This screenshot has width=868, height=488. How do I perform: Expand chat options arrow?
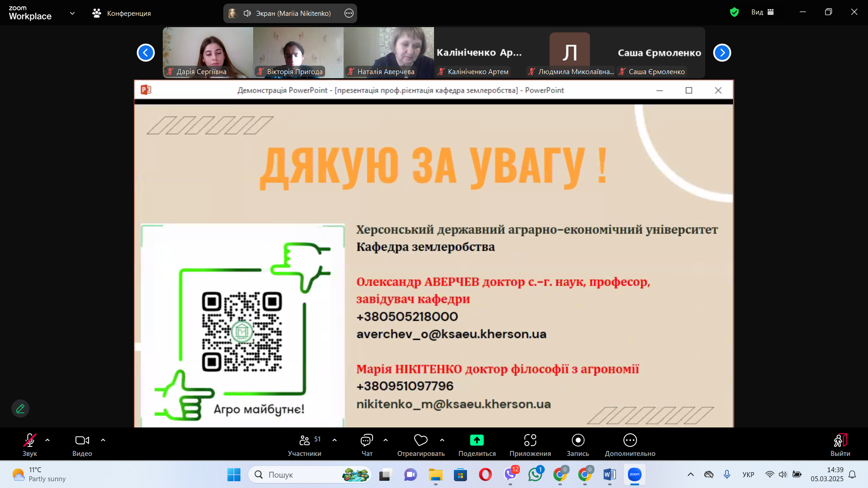[x=386, y=440]
